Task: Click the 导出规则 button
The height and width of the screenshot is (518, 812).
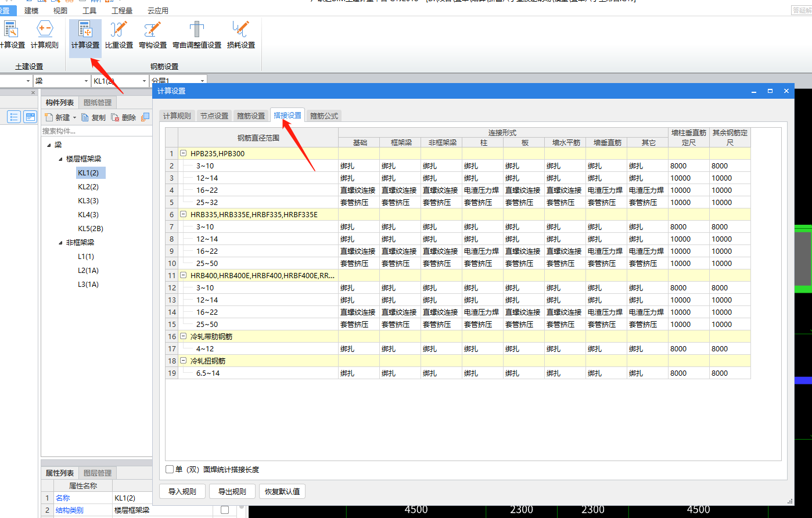Action: pyautogui.click(x=232, y=491)
